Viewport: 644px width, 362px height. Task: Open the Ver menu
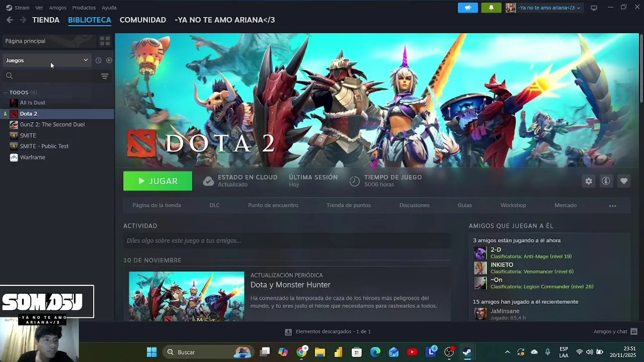(x=39, y=8)
